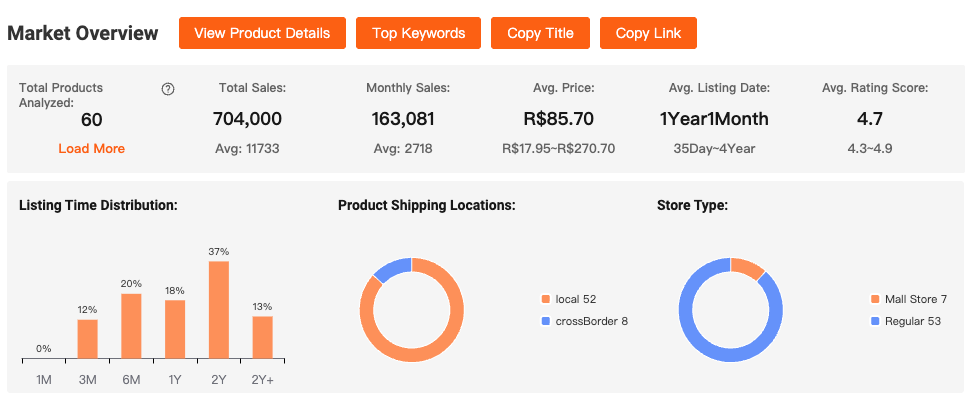This screenshot has width=970, height=401.
Task: Click the 3M bar showing 12%
Action: 88,339
